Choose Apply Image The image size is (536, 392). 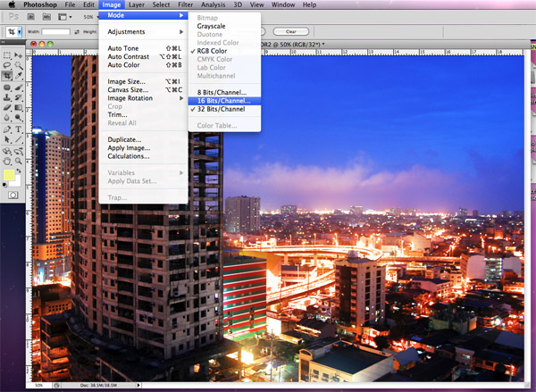click(x=143, y=148)
